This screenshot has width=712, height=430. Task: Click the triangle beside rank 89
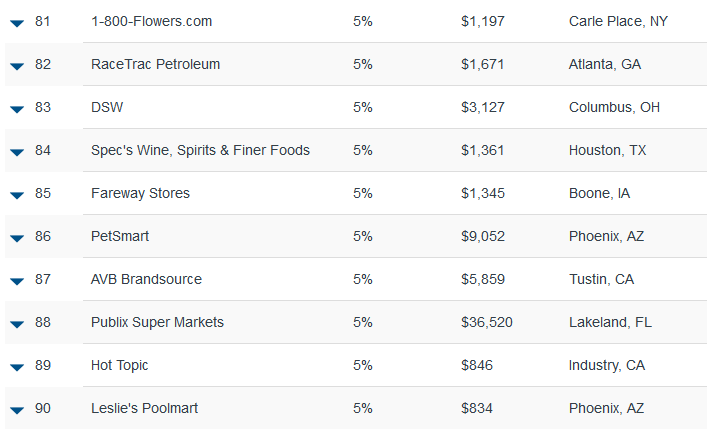pos(17,368)
